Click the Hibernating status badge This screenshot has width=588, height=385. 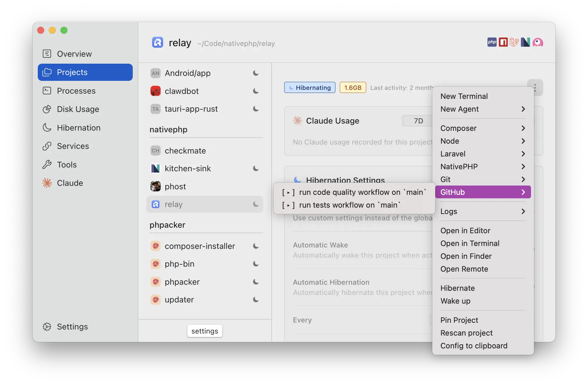[310, 88]
